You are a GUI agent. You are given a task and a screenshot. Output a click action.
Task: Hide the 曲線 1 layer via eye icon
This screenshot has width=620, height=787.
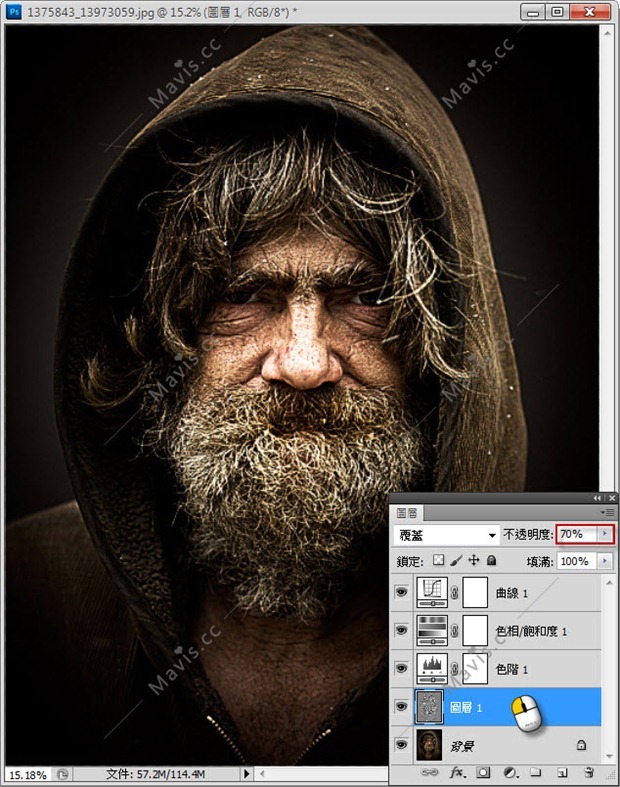coord(401,592)
